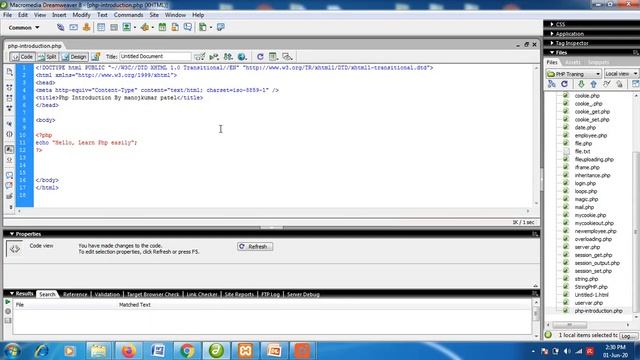Open the Site menu

(x=154, y=15)
